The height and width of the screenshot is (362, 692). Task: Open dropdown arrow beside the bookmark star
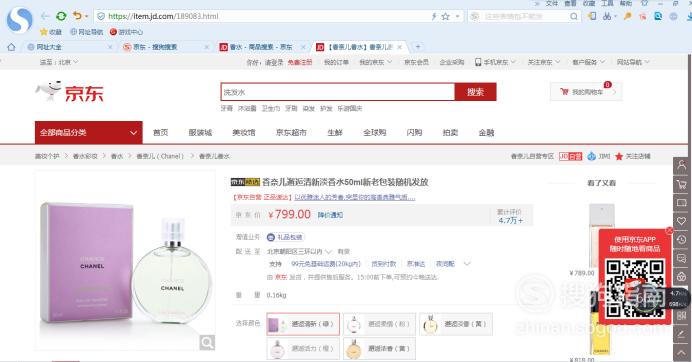457,16
